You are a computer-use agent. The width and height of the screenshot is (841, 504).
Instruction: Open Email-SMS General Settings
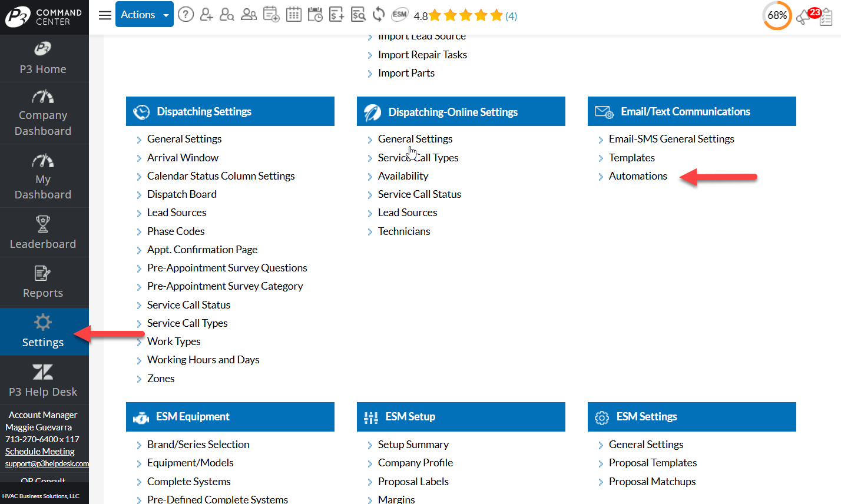671,139
